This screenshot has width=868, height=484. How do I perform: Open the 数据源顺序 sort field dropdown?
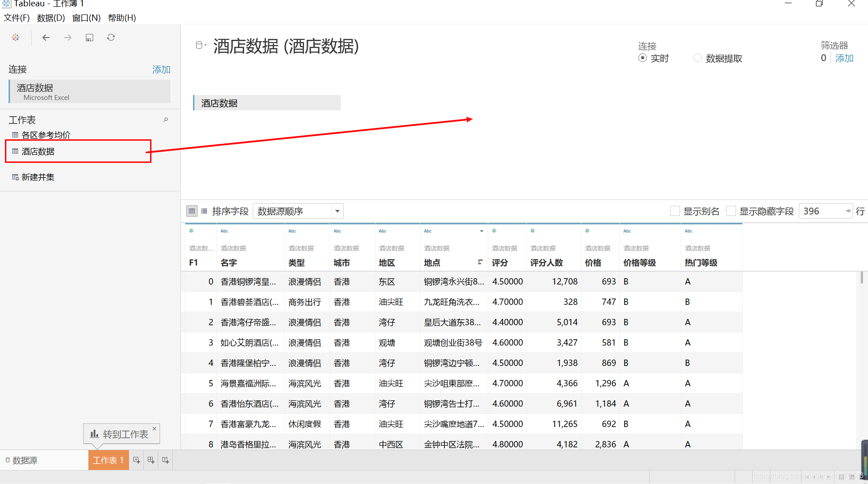click(x=298, y=211)
